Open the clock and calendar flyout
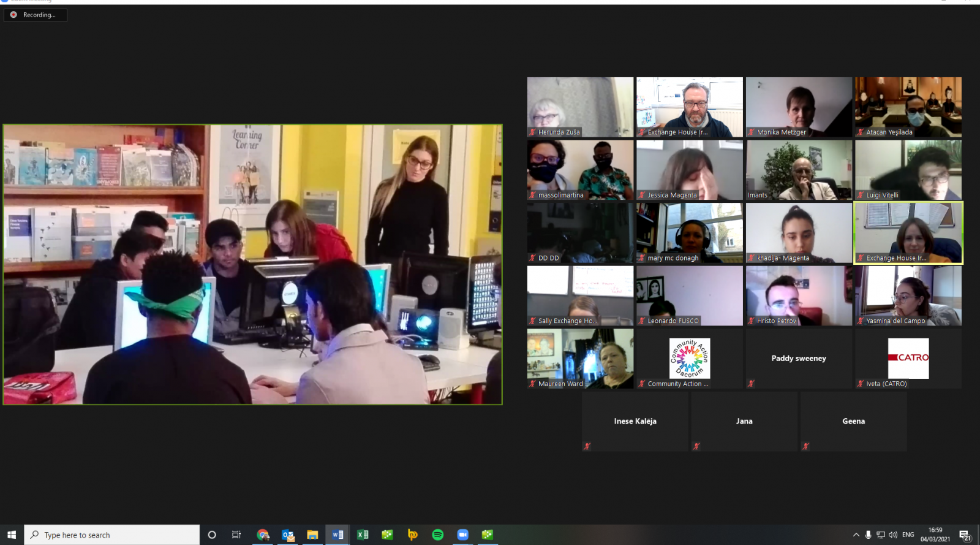The height and width of the screenshot is (545, 980). [935, 535]
